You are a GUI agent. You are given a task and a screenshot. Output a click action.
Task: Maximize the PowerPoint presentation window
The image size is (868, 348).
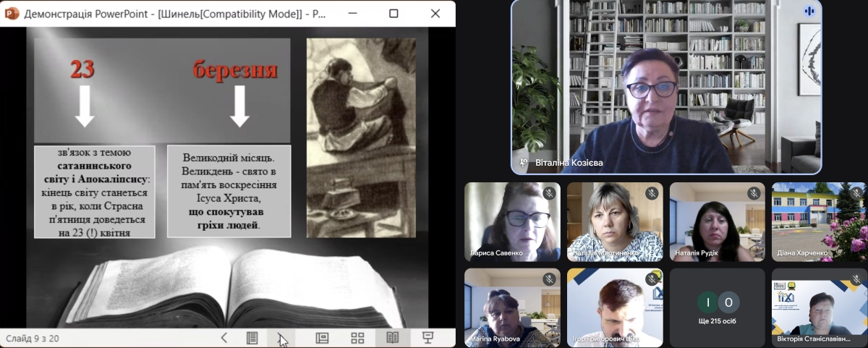tap(393, 13)
